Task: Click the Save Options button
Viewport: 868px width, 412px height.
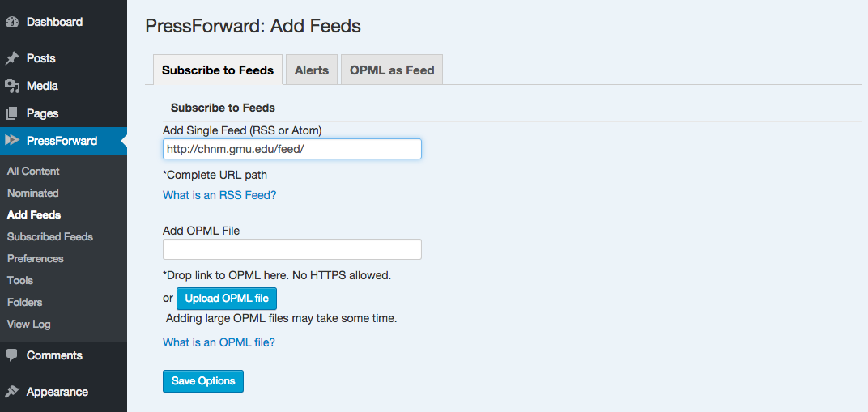Action: (x=203, y=381)
